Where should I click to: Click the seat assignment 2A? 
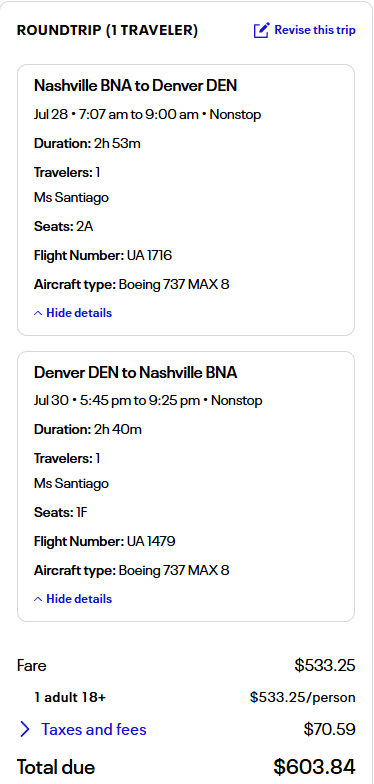point(84,227)
